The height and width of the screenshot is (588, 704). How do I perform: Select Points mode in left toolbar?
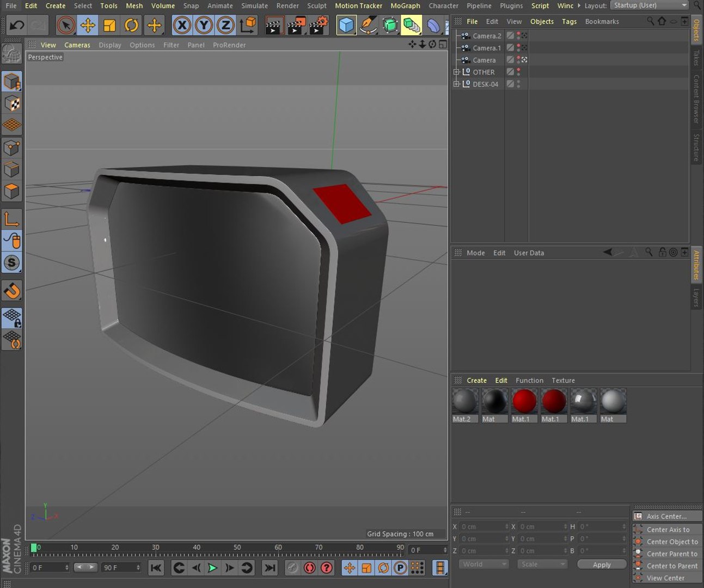click(12, 148)
